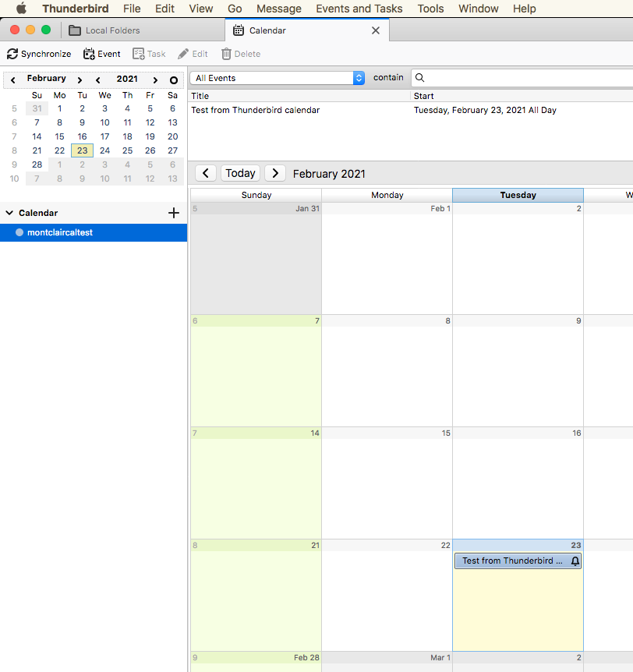This screenshot has height=672, width=633.
Task: Open the Help menu
Action: pyautogui.click(x=524, y=9)
